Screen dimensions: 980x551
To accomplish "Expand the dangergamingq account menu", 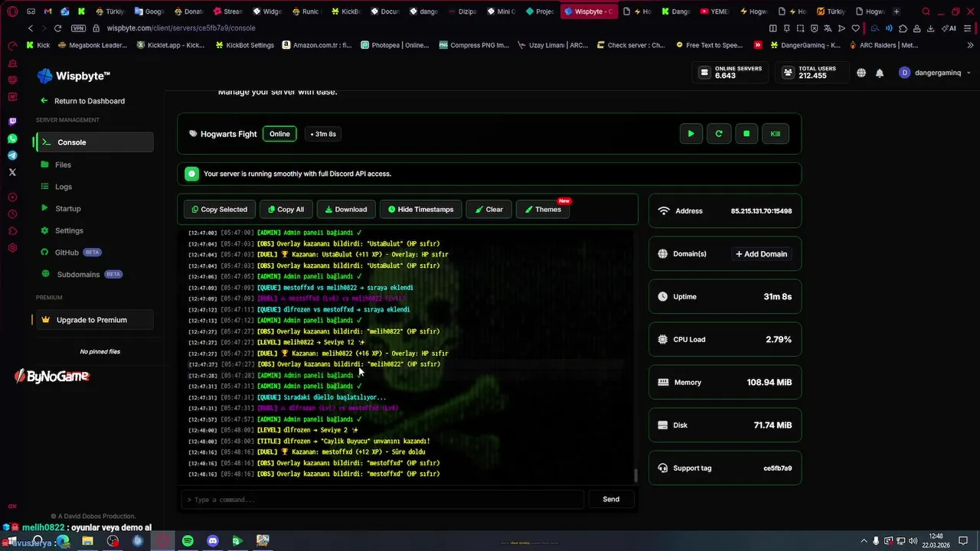I will tap(935, 73).
